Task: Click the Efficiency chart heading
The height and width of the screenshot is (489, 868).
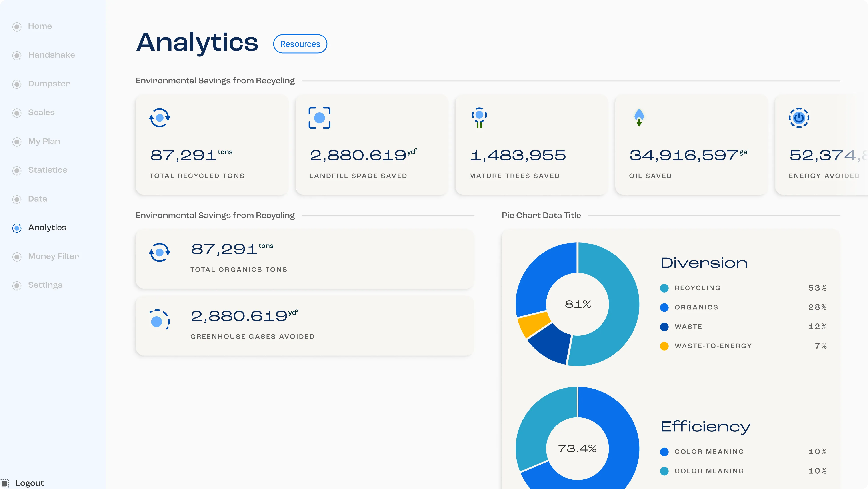Action: [x=706, y=427]
